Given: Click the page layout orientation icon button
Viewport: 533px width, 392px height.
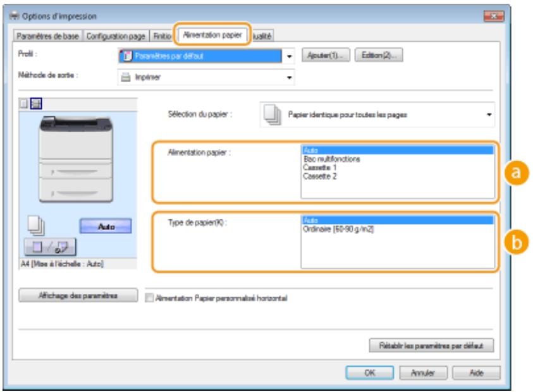Looking at the screenshot, I should point(50,247).
